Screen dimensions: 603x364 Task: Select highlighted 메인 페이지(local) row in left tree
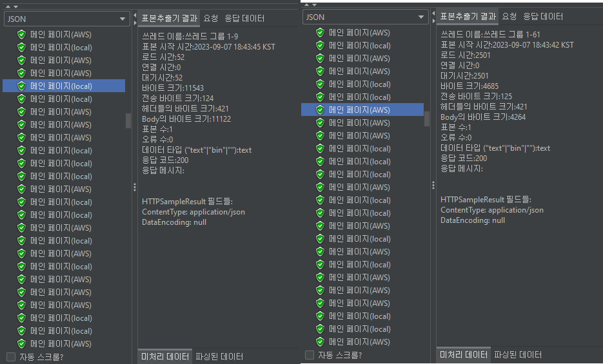point(64,86)
